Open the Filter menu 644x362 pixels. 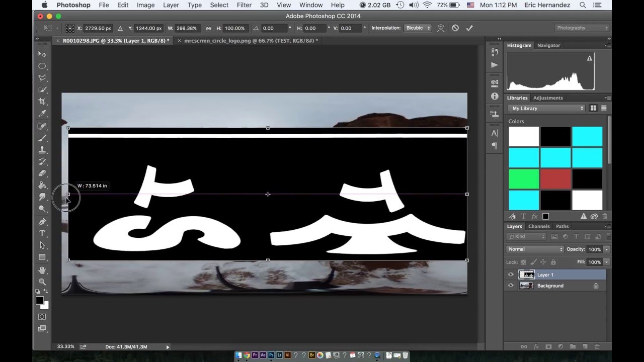click(x=244, y=5)
